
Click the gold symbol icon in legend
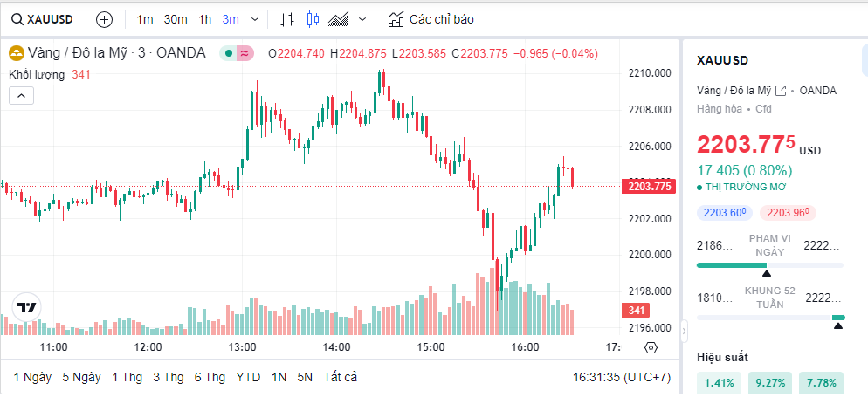17,53
